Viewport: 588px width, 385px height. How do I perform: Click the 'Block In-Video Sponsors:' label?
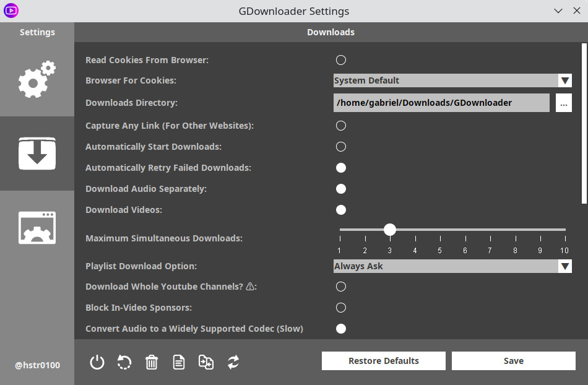pyautogui.click(x=139, y=308)
